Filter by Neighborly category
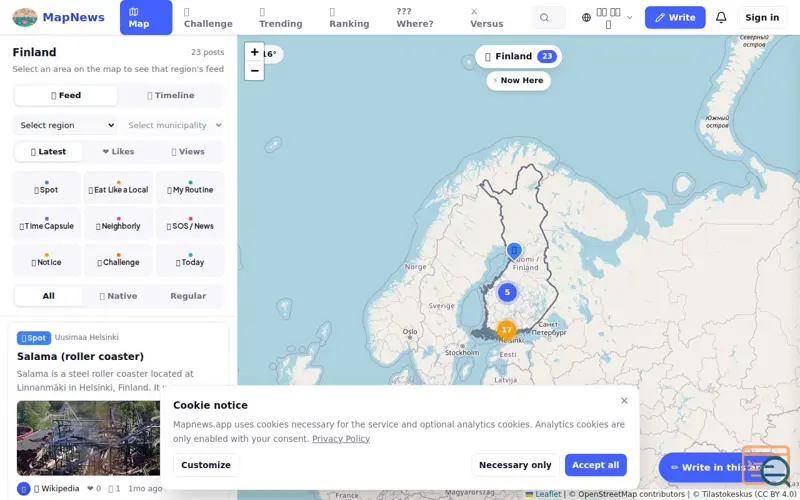This screenshot has height=500, width=800. tap(118, 224)
